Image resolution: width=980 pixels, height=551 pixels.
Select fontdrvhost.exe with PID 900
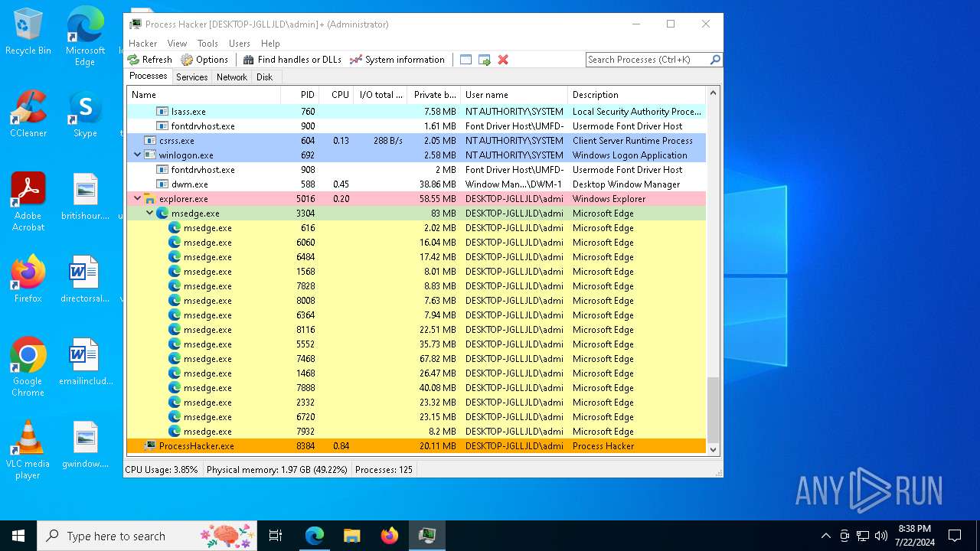(x=416, y=126)
